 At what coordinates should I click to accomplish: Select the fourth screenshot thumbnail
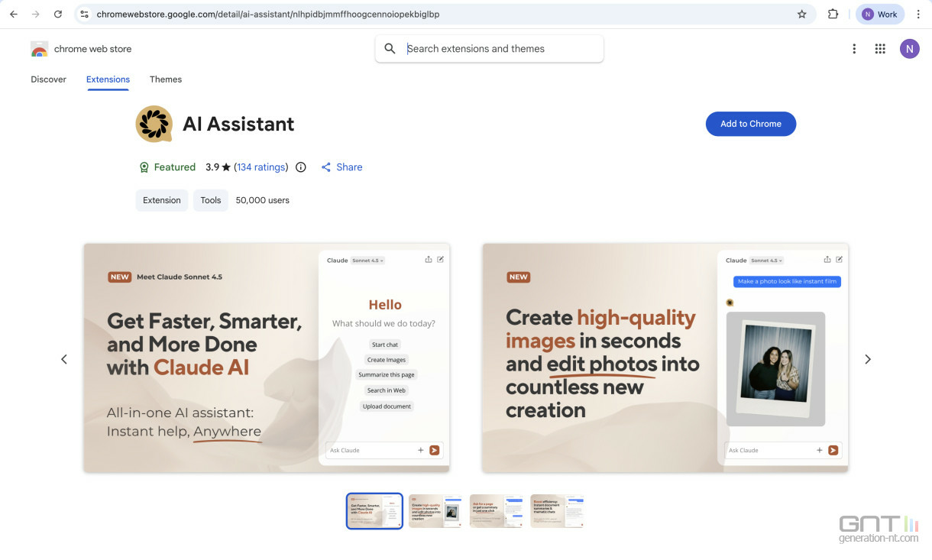(558, 511)
